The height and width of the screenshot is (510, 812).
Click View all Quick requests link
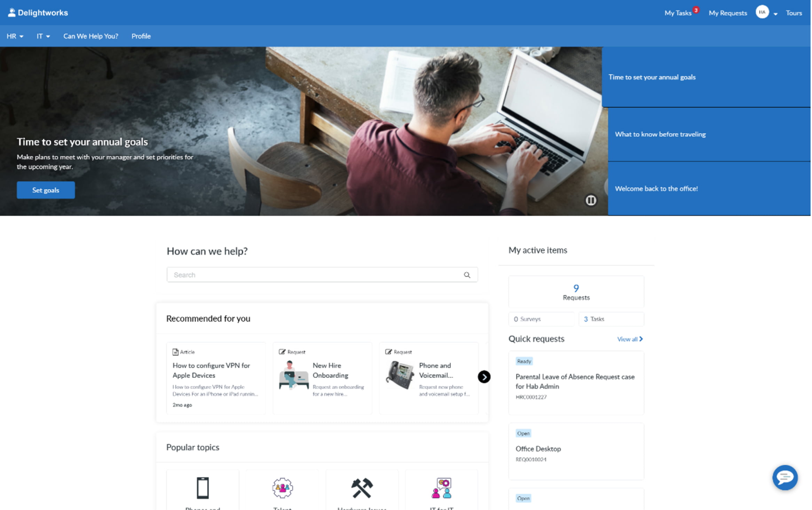click(629, 340)
